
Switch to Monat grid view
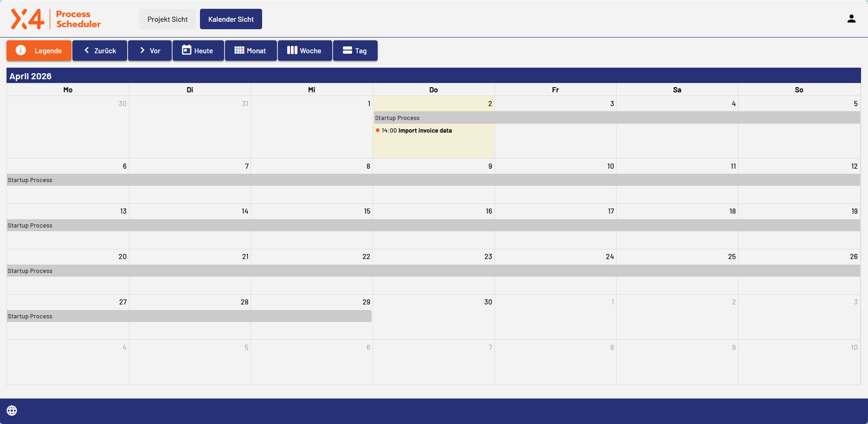(x=251, y=51)
